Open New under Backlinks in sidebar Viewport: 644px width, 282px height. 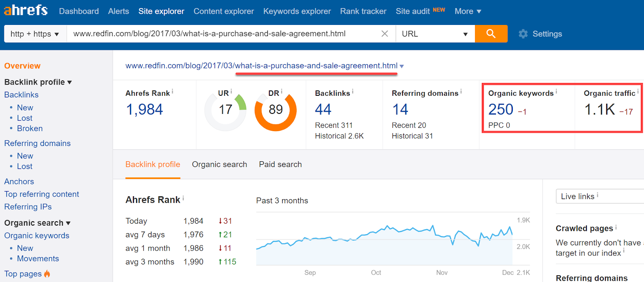[25, 108]
